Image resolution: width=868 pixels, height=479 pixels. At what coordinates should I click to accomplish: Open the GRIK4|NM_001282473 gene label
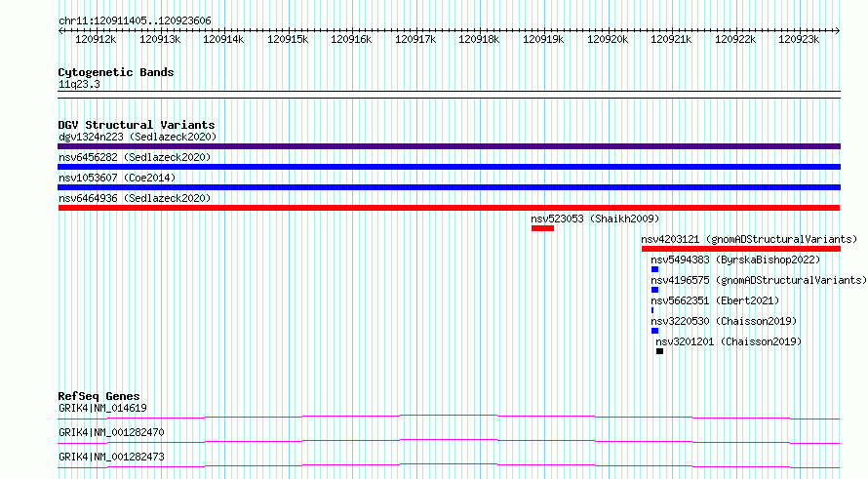(x=111, y=457)
